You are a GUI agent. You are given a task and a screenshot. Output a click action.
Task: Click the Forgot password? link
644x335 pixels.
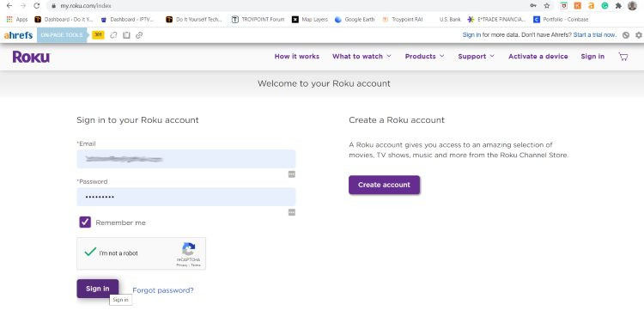(162, 290)
